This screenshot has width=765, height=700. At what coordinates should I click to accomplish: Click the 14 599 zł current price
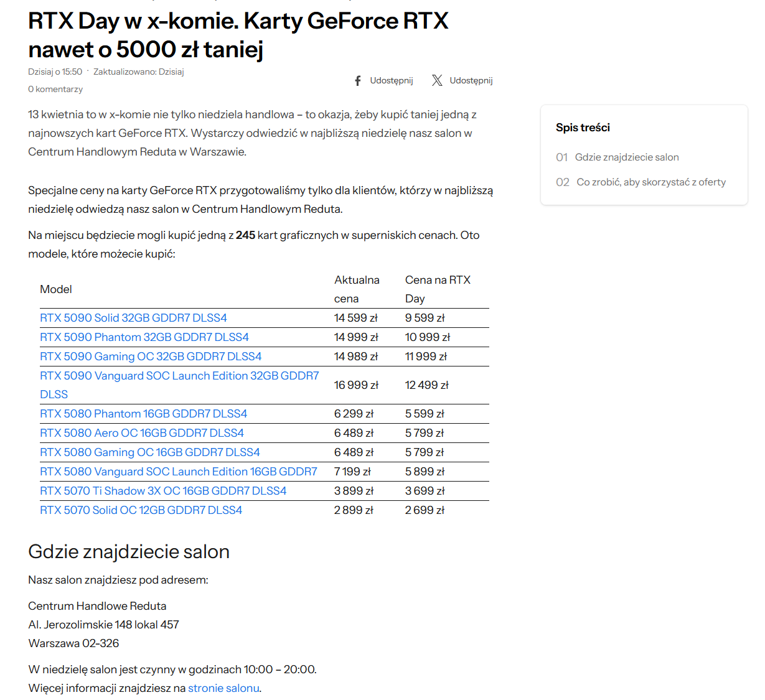[356, 318]
